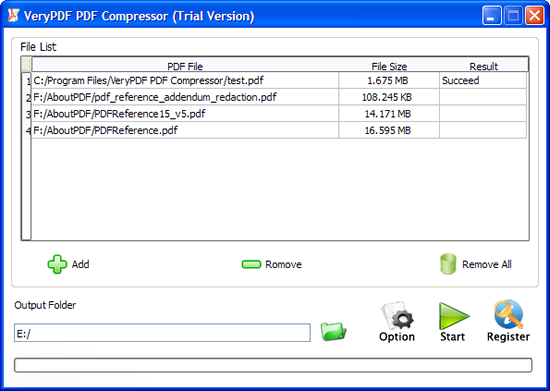Click the File Size column header
Viewport: 550px width, 391px height.
[389, 65]
